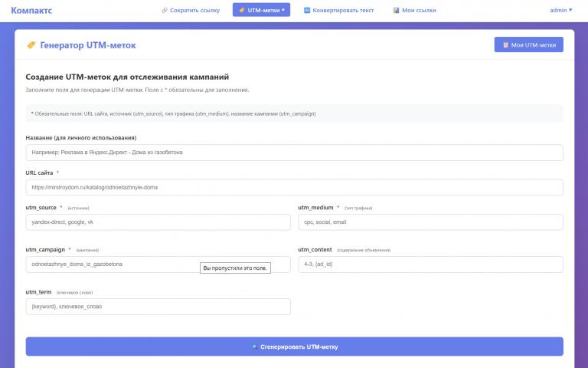This screenshot has height=368, width=588.
Task: Open Сократить ссылку navigation item
Action: tap(190, 11)
